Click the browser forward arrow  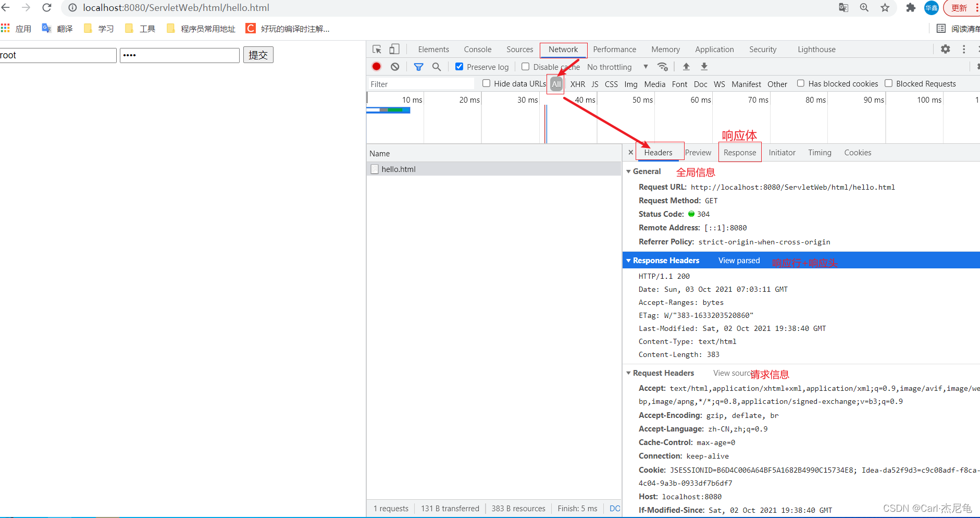point(26,7)
